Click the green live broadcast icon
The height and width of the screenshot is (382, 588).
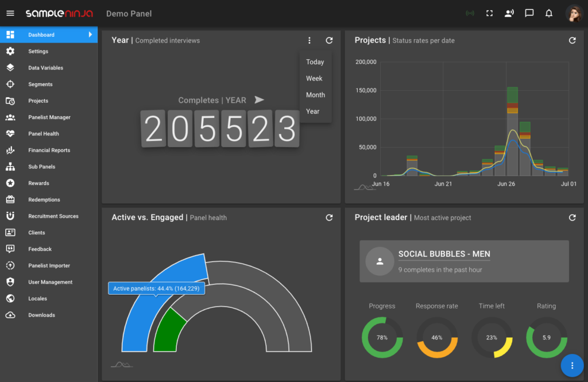click(470, 13)
